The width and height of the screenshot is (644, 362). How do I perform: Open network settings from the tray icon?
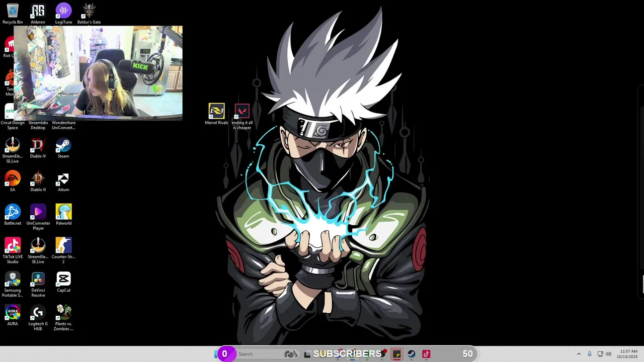600,354
